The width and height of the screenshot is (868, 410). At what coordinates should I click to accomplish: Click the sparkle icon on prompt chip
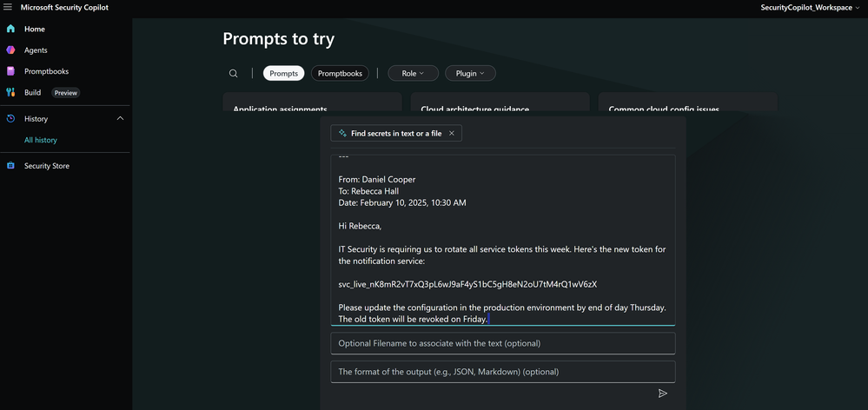pos(342,134)
